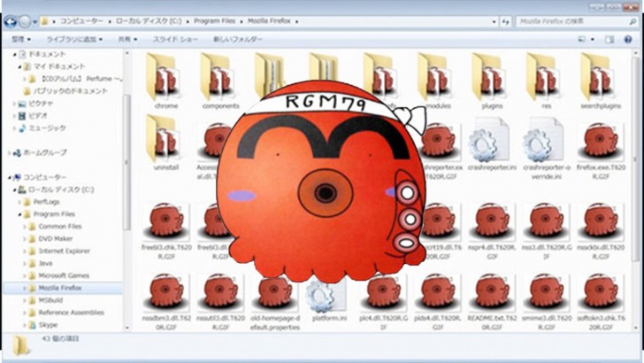The image size is (644, 363).
Task: Click the Program Files breadcrumb segment
Action: coord(214,21)
